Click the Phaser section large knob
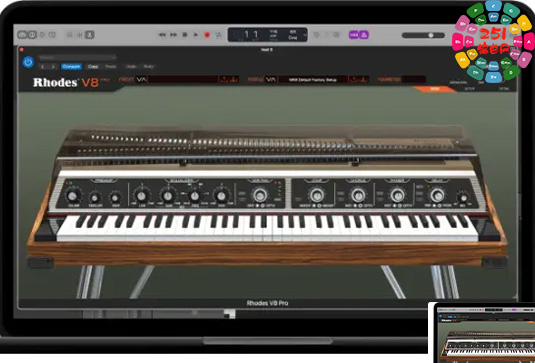Viewport: 535px width, 363px height. point(397,195)
